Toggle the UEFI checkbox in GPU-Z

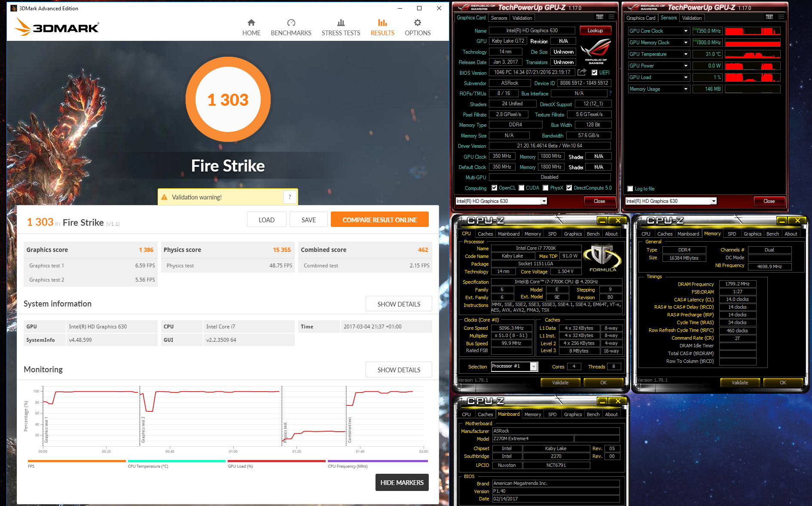pyautogui.click(x=595, y=73)
